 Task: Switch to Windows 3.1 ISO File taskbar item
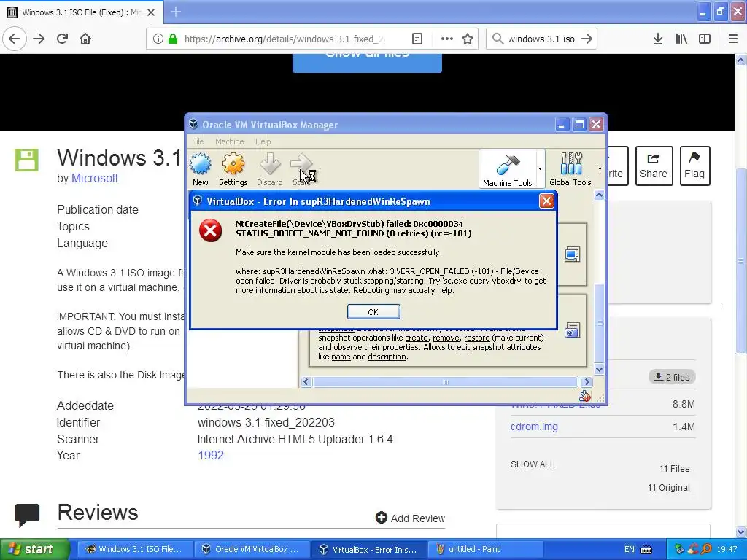pyautogui.click(x=134, y=549)
